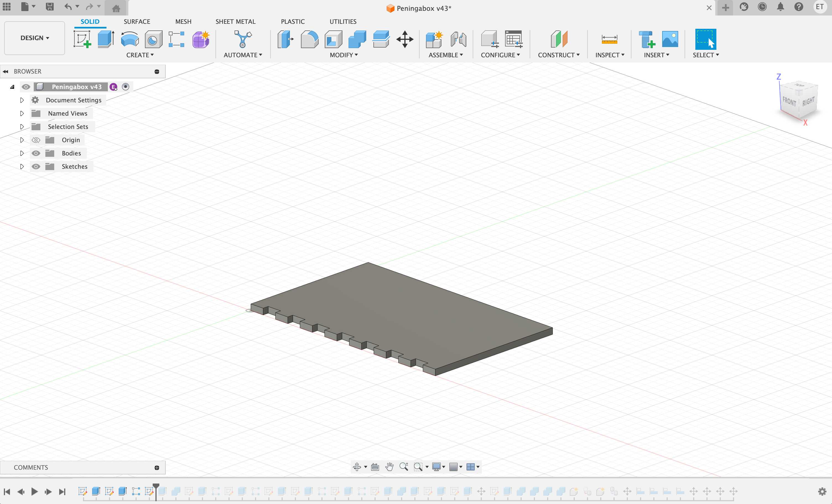
Task: Click the New Component icon
Action: coord(434,39)
